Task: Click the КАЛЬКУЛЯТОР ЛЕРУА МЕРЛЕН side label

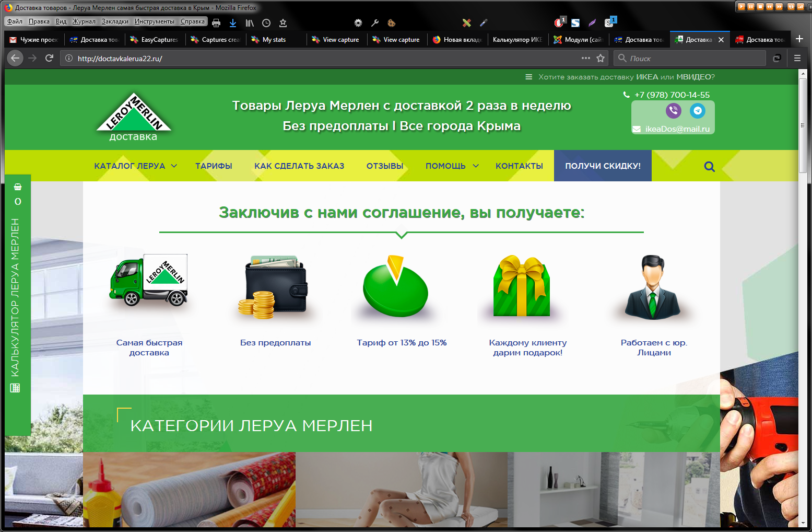Action: point(15,297)
